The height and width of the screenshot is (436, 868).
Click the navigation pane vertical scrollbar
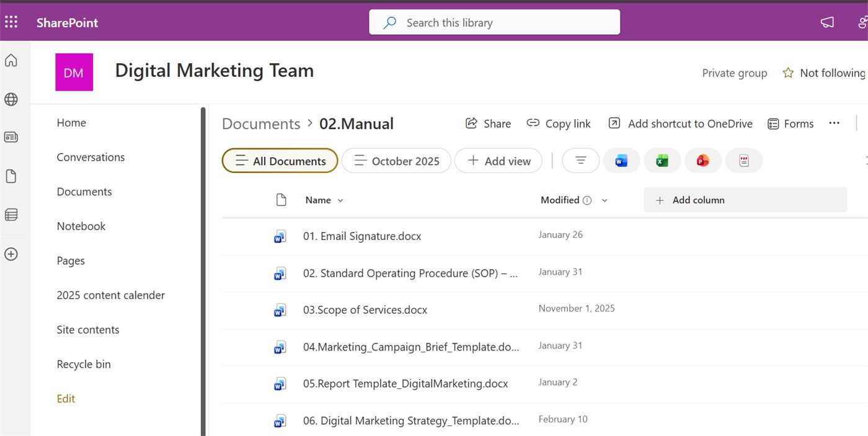coord(203,272)
